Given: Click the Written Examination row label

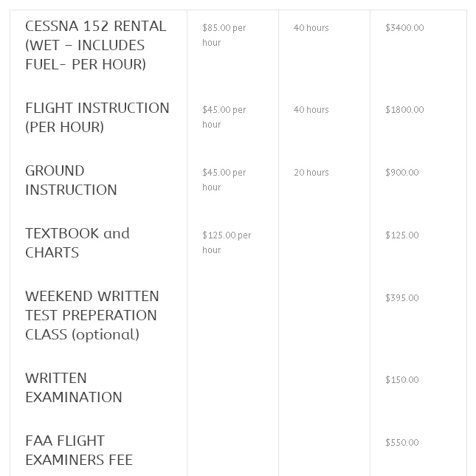Looking at the screenshot, I should click(x=74, y=387).
